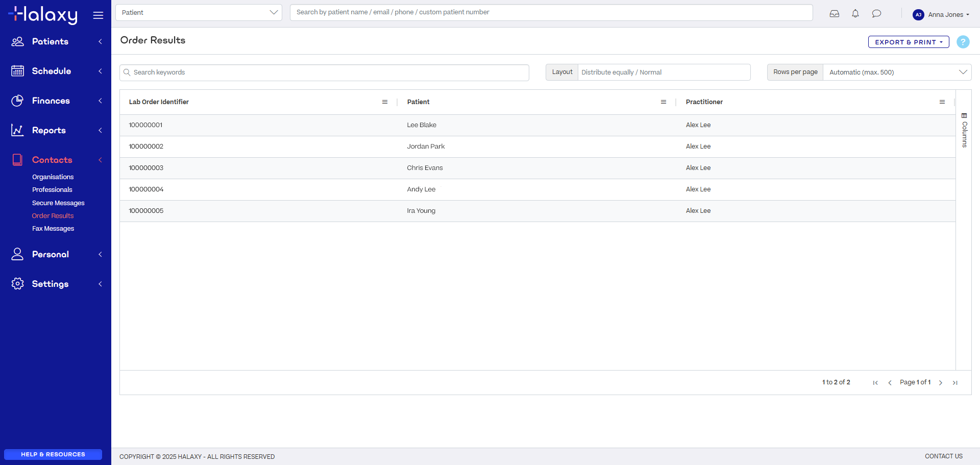This screenshot has height=465, width=980.
Task: Expand the Patients menu chevron
Action: pyautogui.click(x=100, y=41)
